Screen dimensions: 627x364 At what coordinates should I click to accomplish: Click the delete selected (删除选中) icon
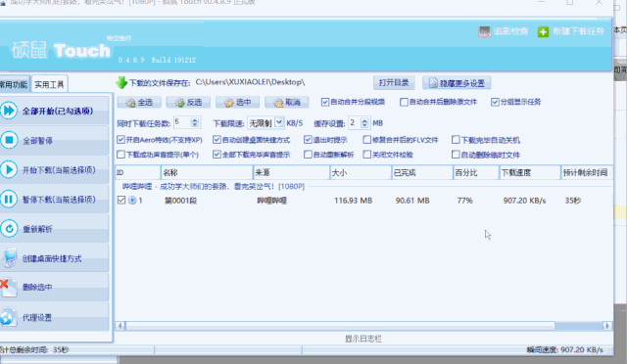(8, 288)
